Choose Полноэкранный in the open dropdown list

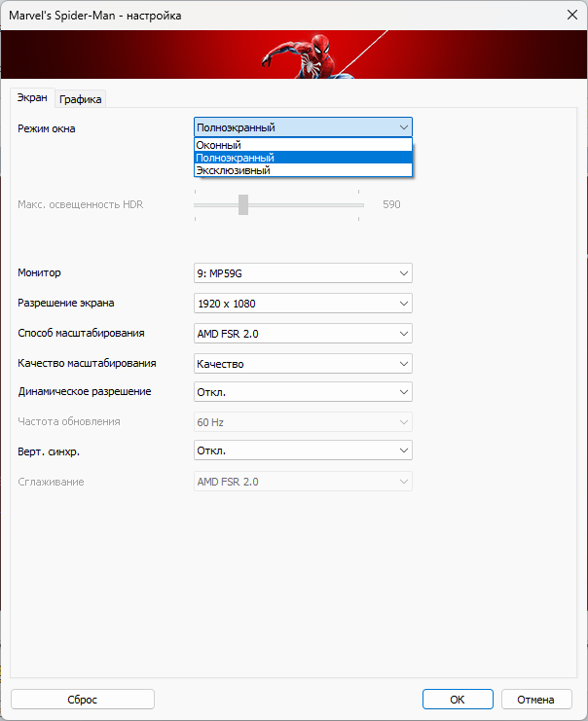[x=303, y=158]
